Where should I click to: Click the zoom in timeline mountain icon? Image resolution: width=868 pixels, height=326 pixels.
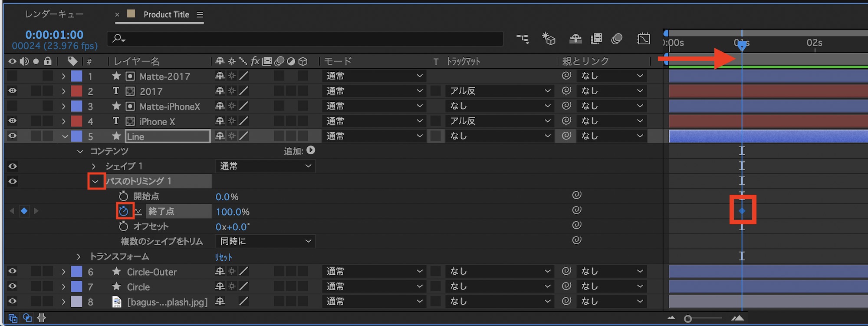tap(737, 318)
